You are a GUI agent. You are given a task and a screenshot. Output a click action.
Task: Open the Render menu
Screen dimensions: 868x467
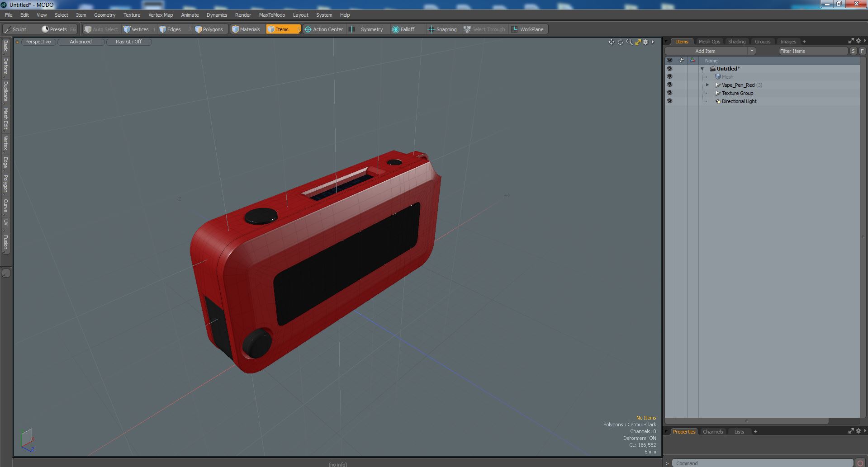(243, 15)
